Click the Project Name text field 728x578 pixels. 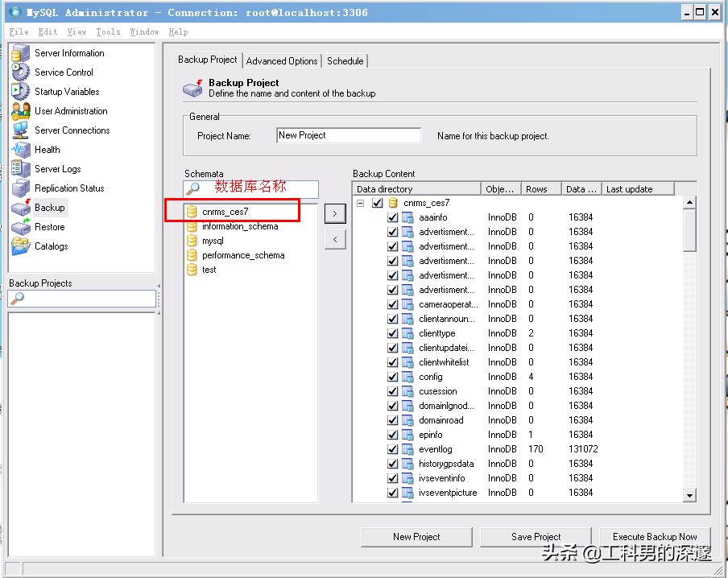pyautogui.click(x=348, y=136)
